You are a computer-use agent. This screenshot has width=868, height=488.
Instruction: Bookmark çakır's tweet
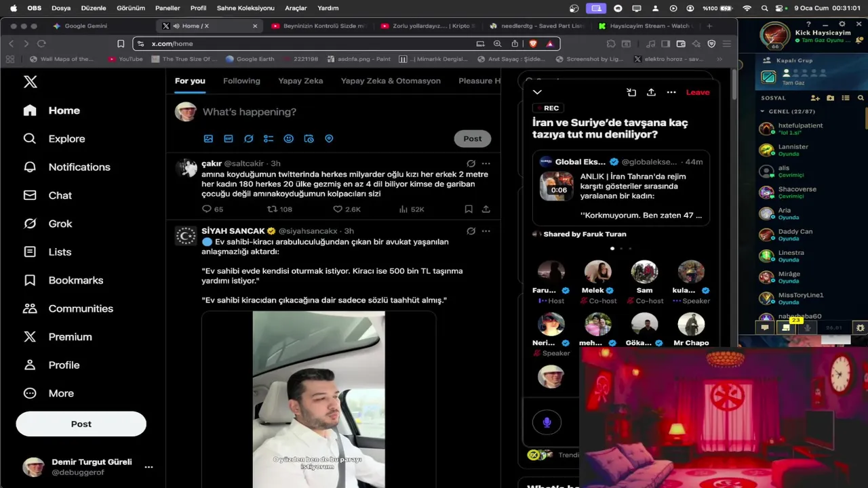(x=469, y=209)
